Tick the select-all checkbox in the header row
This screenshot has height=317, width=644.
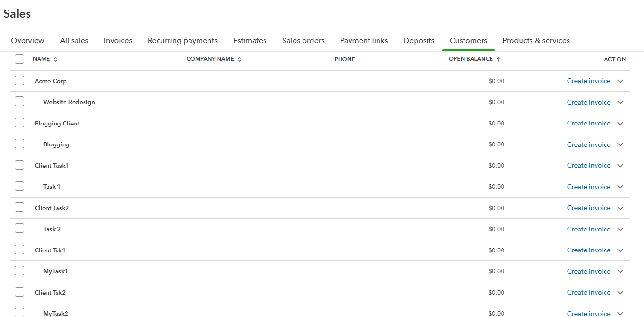point(19,59)
